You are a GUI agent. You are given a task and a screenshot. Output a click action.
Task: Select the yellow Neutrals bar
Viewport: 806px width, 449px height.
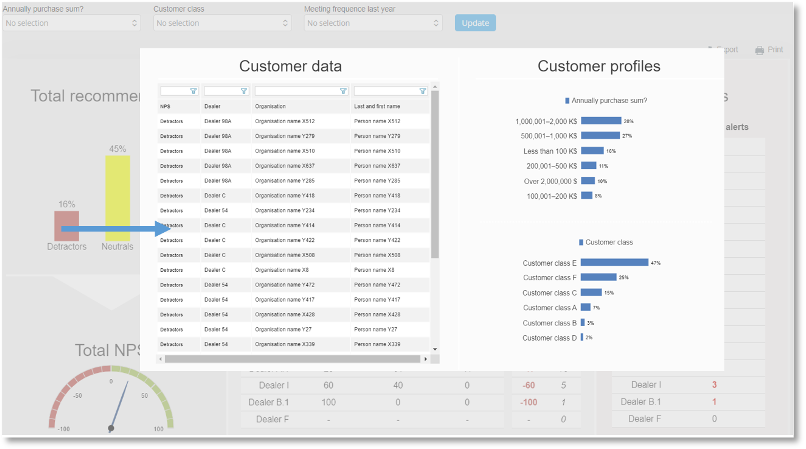[x=118, y=199]
